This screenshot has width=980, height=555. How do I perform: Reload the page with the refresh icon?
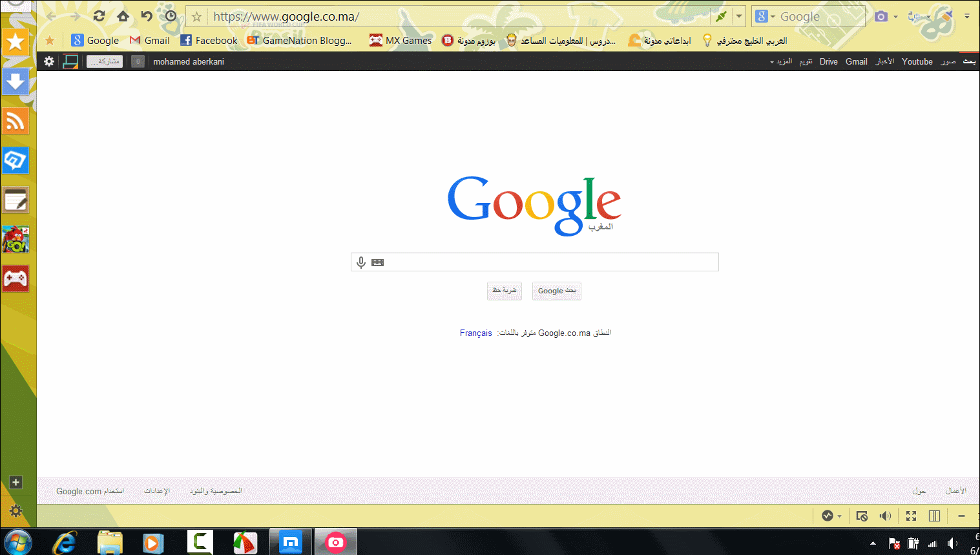[x=99, y=16]
